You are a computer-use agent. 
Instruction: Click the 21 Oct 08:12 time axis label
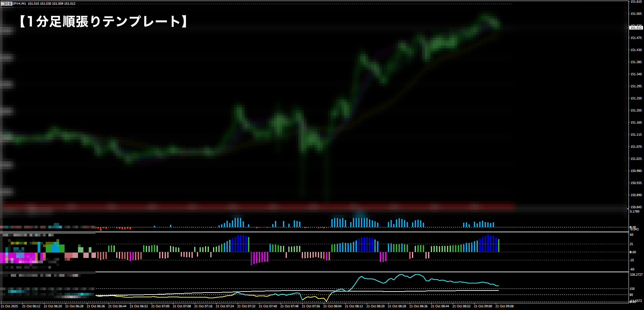[354, 306]
